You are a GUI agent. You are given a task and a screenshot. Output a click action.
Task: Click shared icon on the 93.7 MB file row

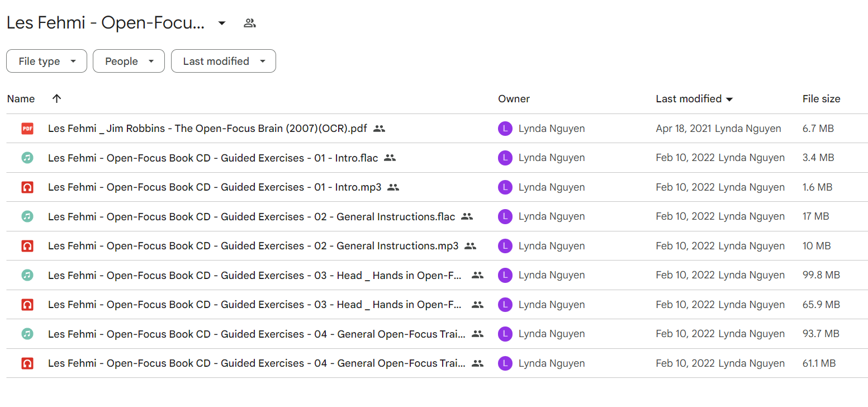coord(477,334)
